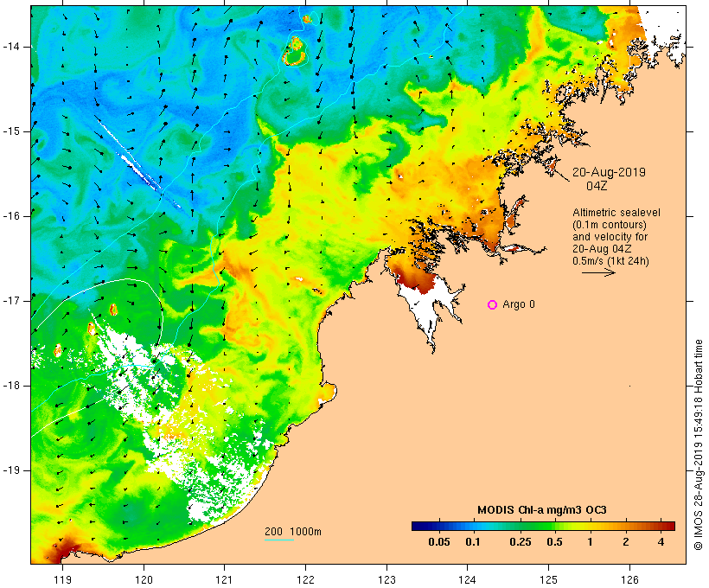Image resolution: width=709 pixels, height=588 pixels.
Task: Click the dark blue end of the colorbar
Action: point(420,526)
